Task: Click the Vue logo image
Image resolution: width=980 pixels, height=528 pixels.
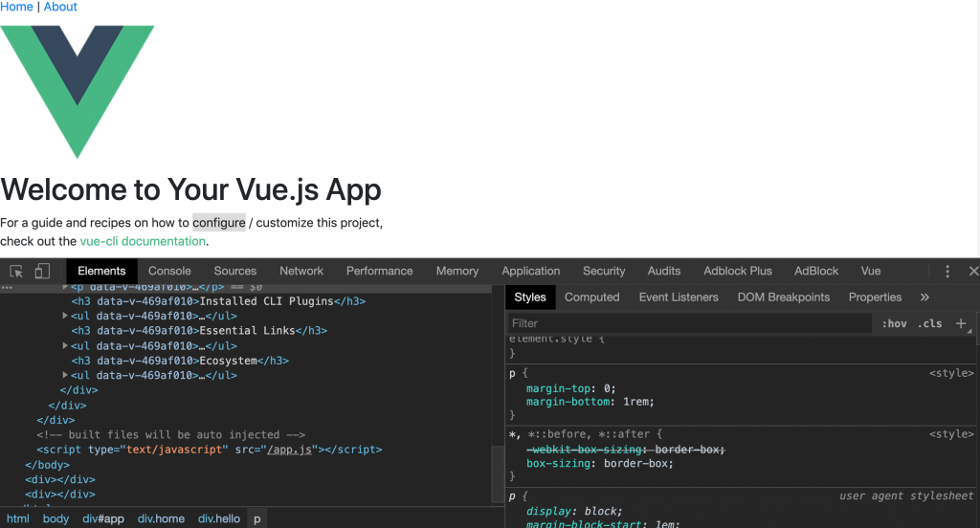Action: [x=77, y=92]
